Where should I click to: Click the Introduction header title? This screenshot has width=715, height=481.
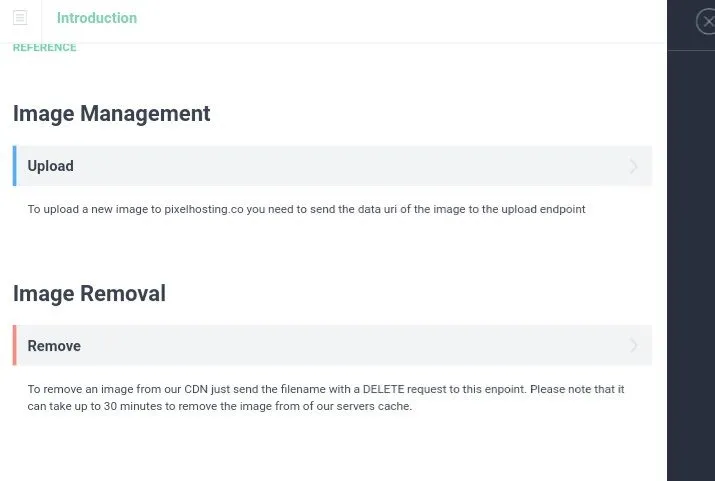click(97, 18)
